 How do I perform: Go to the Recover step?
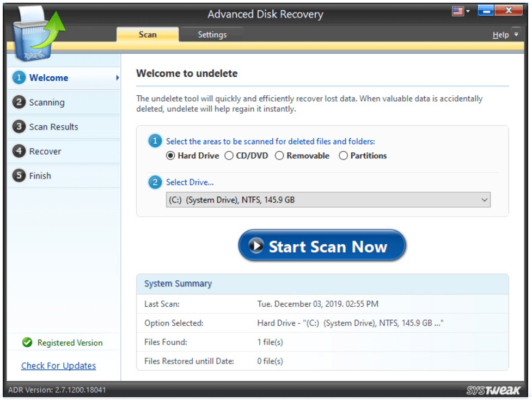(64, 151)
